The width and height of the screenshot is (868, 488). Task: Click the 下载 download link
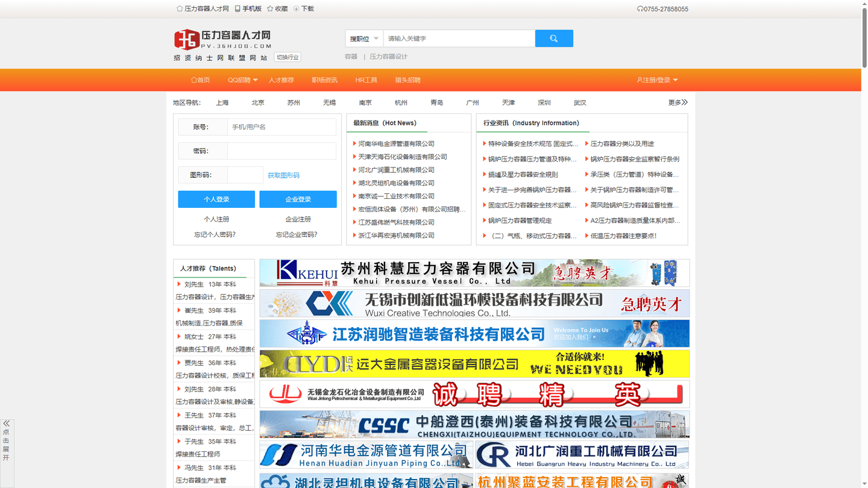[303, 9]
